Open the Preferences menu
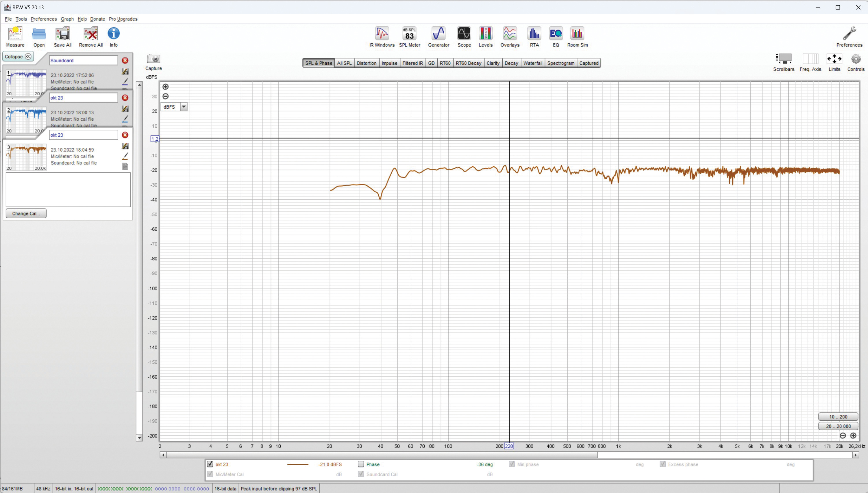Viewport: 868px width, 493px height. point(44,19)
